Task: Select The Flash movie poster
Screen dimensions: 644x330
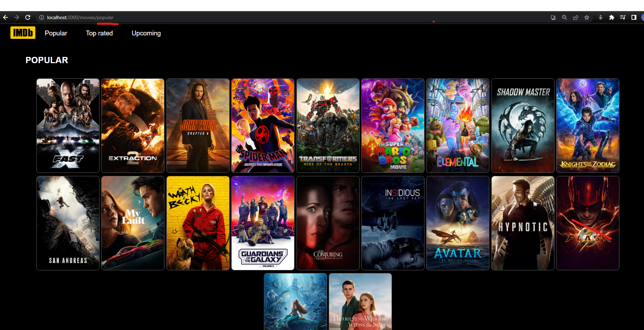Action: click(588, 223)
